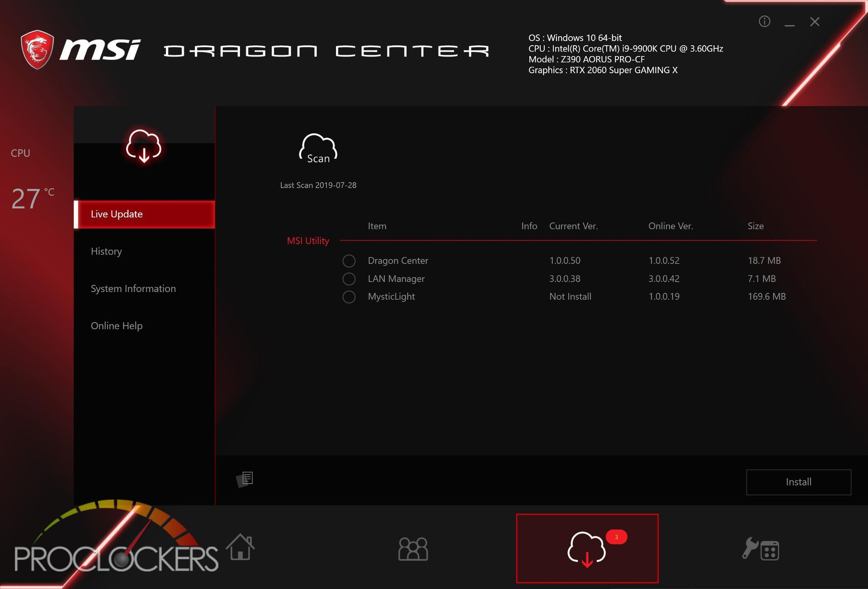Click the LAN Manager item name

[x=396, y=278]
